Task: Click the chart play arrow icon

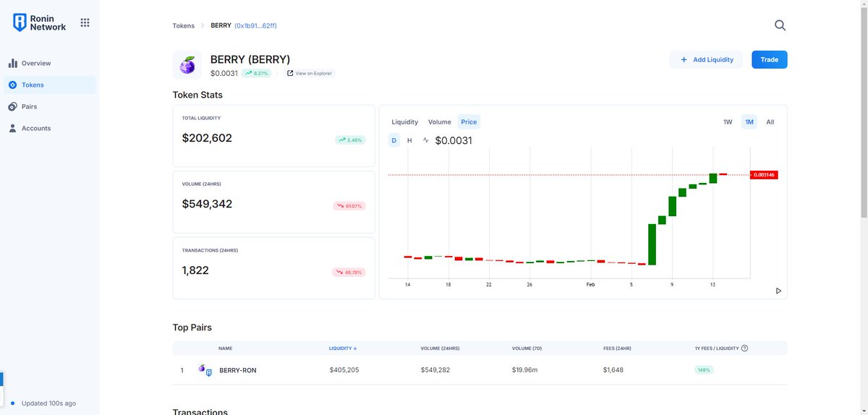Action: [x=778, y=291]
